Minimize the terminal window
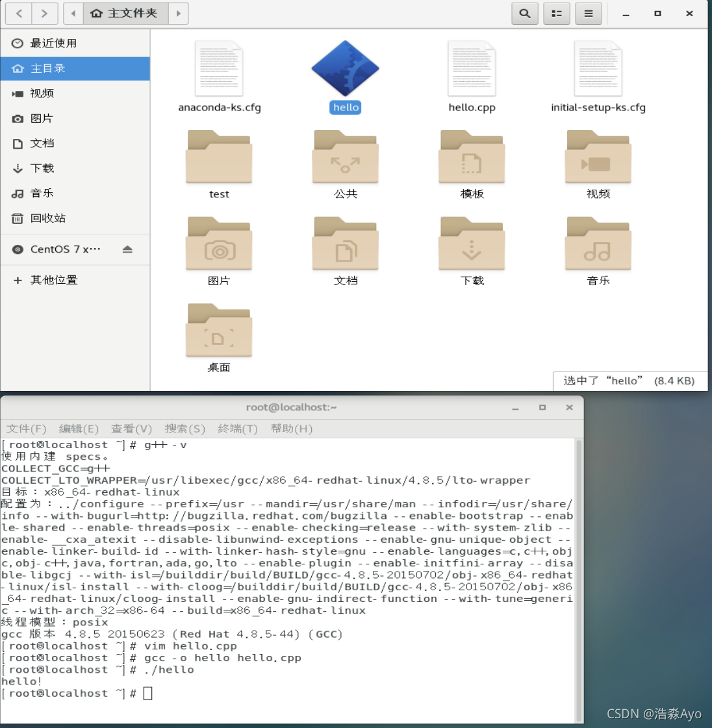The width and height of the screenshot is (712, 728). (515, 408)
